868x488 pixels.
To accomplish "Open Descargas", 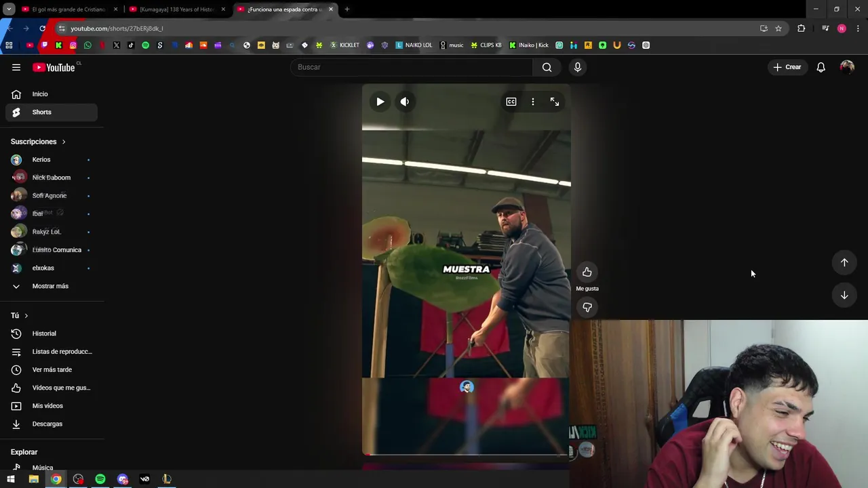I will pyautogui.click(x=52, y=424).
